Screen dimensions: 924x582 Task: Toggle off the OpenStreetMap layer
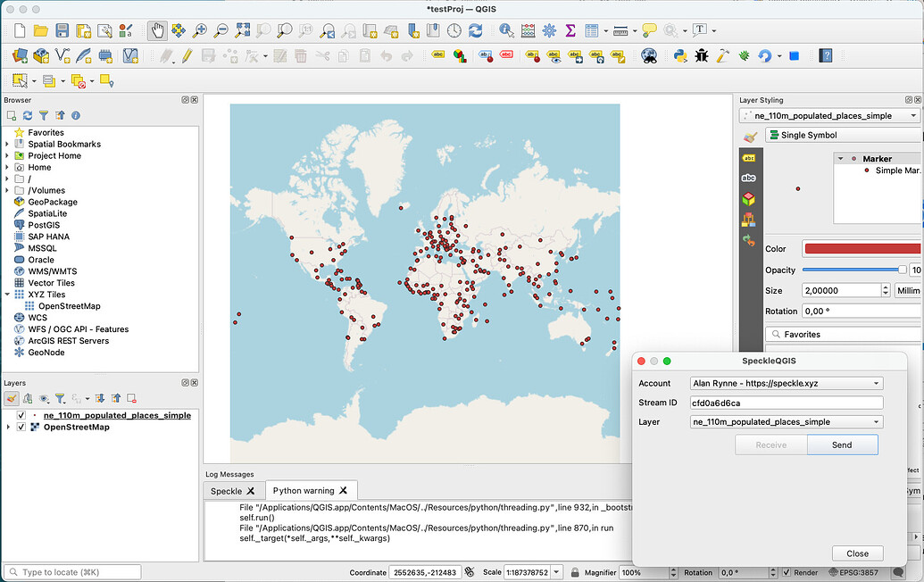pyautogui.click(x=21, y=427)
